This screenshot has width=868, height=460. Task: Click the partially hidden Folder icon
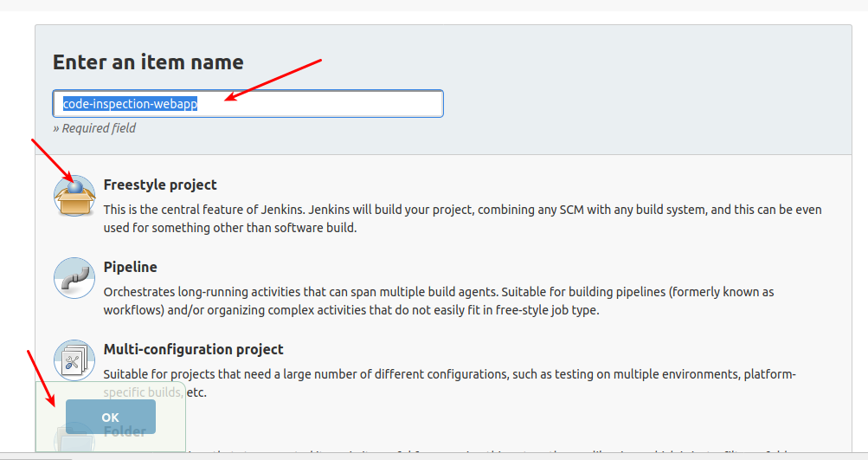pyautogui.click(x=74, y=442)
